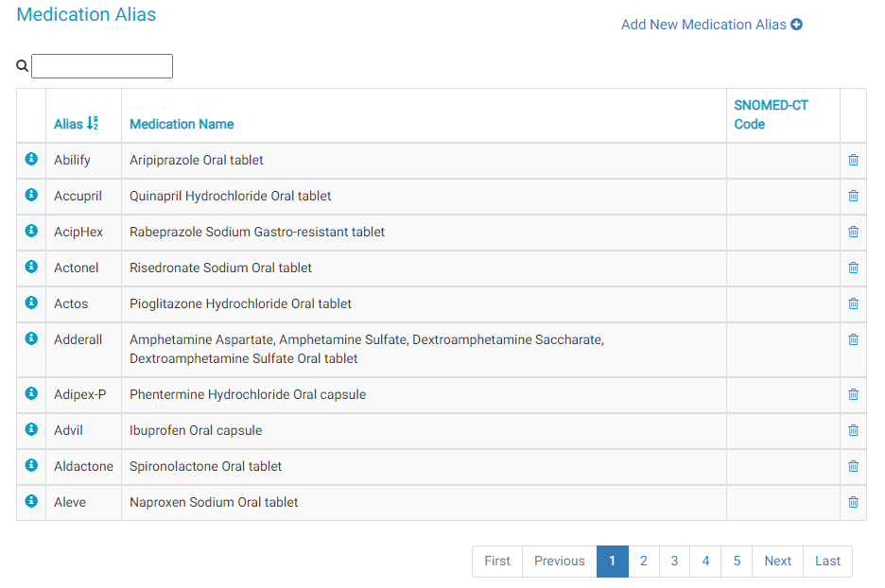This screenshot has height=588, width=885.
Task: Click the Next page button
Action: click(x=777, y=561)
